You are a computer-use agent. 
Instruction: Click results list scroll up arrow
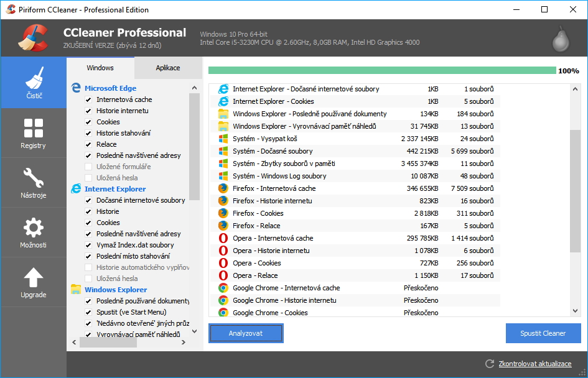(576, 89)
